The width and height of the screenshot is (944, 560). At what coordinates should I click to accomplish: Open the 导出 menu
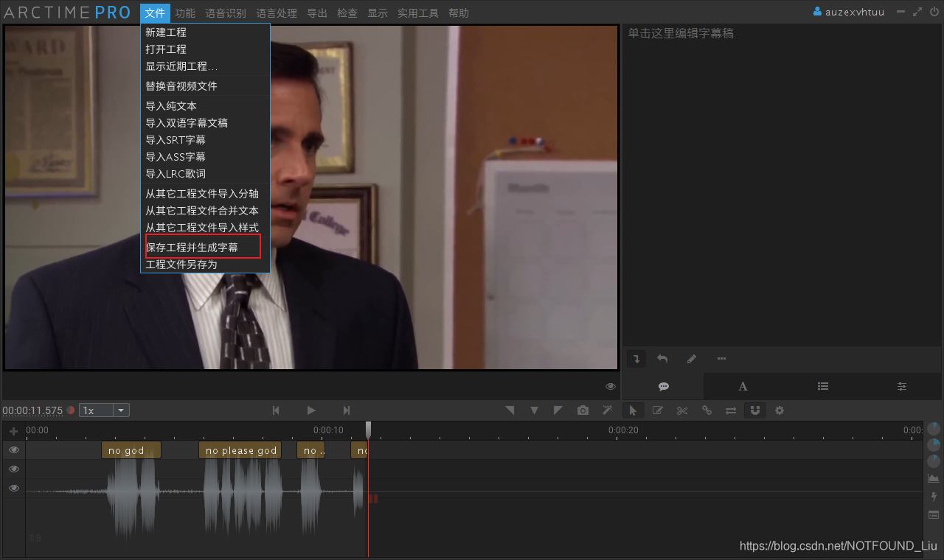(x=317, y=13)
